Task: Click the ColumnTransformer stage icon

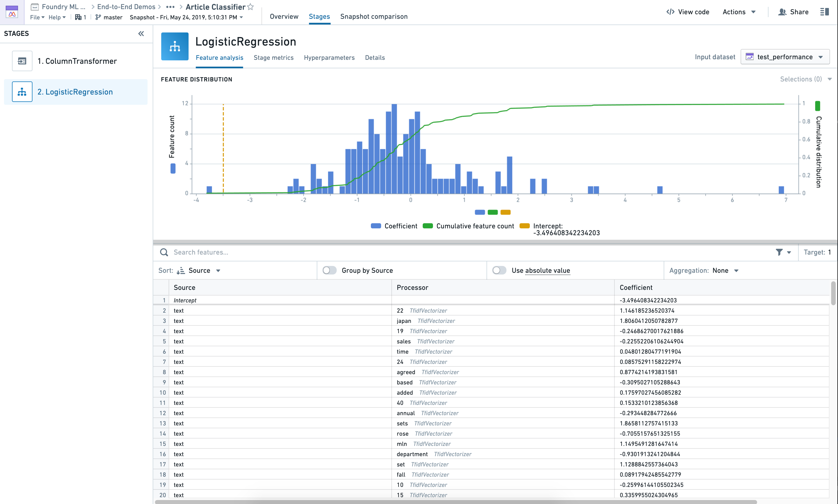Action: [x=22, y=61]
